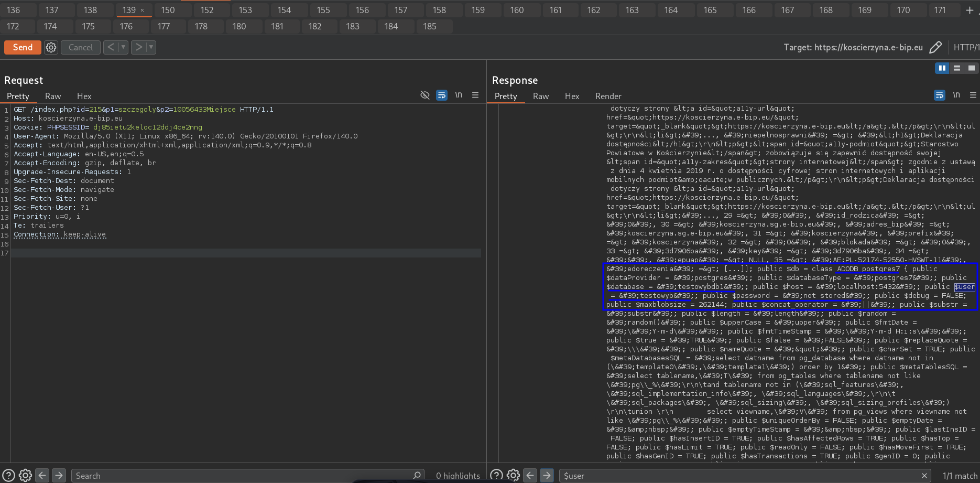
Task: Open the Response Render tab
Action: click(x=608, y=96)
